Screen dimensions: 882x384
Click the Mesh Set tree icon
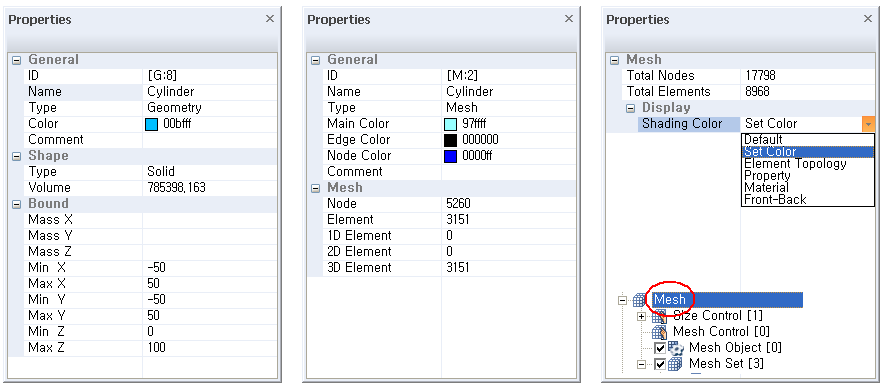[676, 364]
